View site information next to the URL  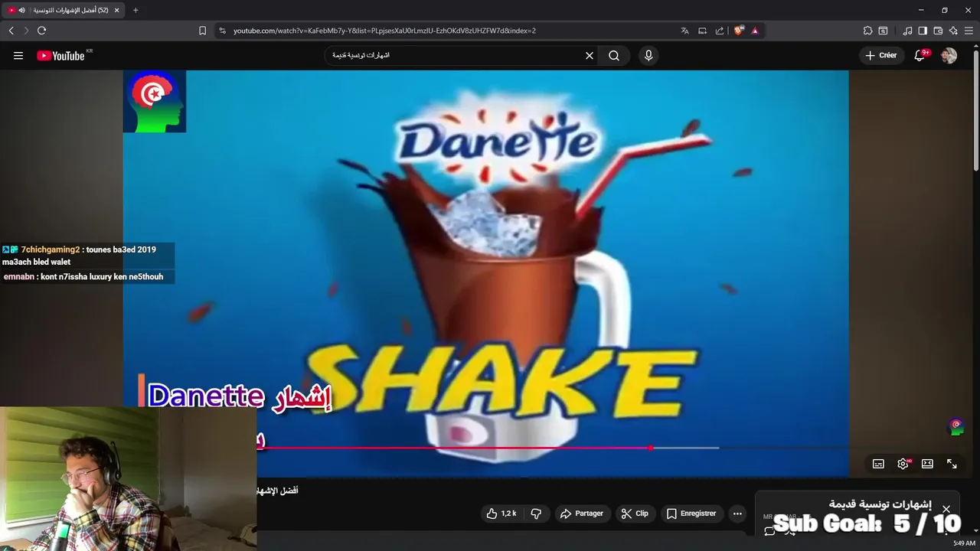pyautogui.click(x=222, y=31)
